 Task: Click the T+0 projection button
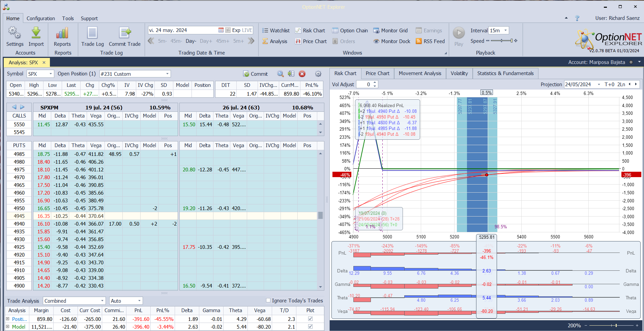point(610,85)
